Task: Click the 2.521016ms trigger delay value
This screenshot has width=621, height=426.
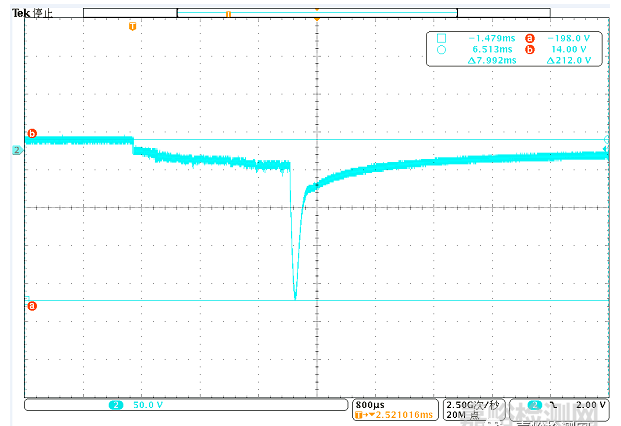Action: (x=404, y=415)
